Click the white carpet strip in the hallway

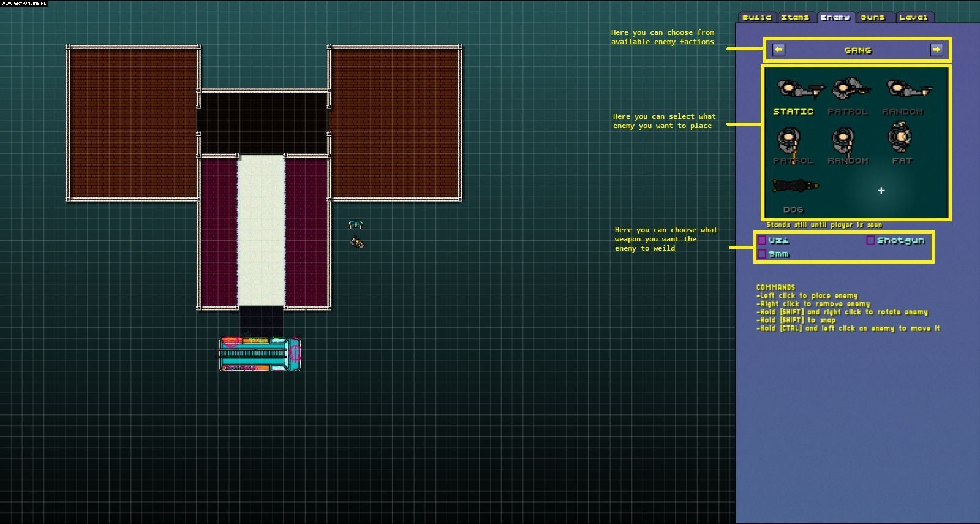tap(262, 230)
